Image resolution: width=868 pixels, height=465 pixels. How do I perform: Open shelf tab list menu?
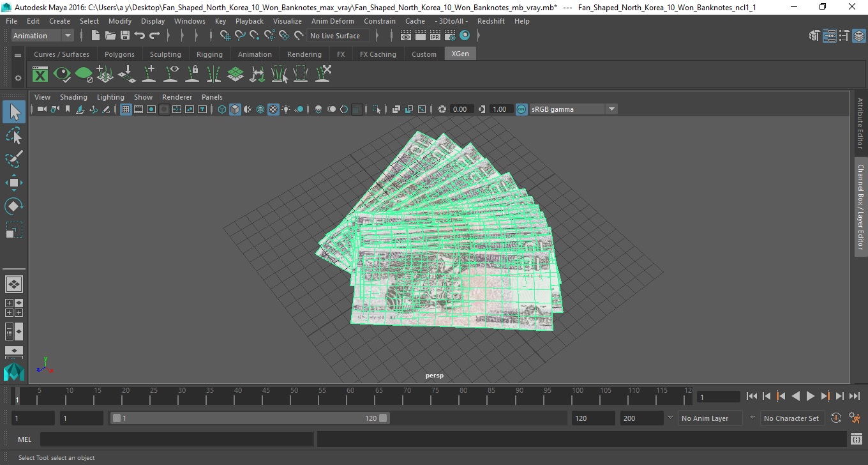coord(18,56)
